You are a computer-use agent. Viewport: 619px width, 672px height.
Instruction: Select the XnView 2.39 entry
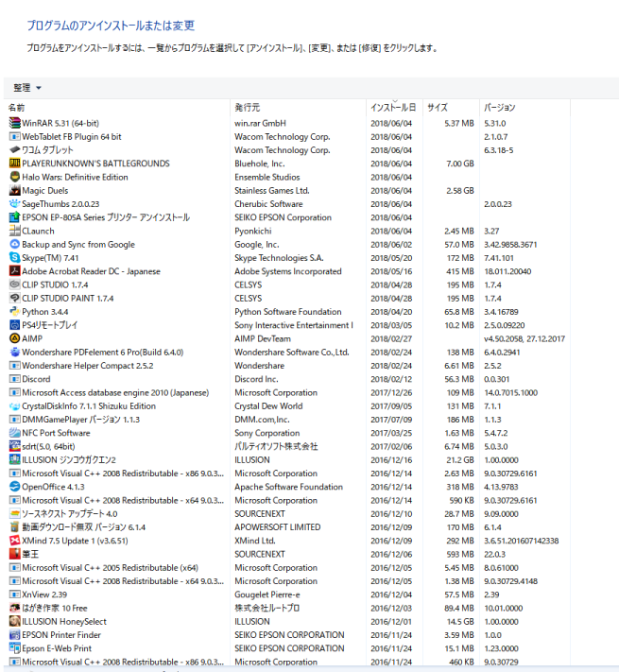[x=289, y=594]
